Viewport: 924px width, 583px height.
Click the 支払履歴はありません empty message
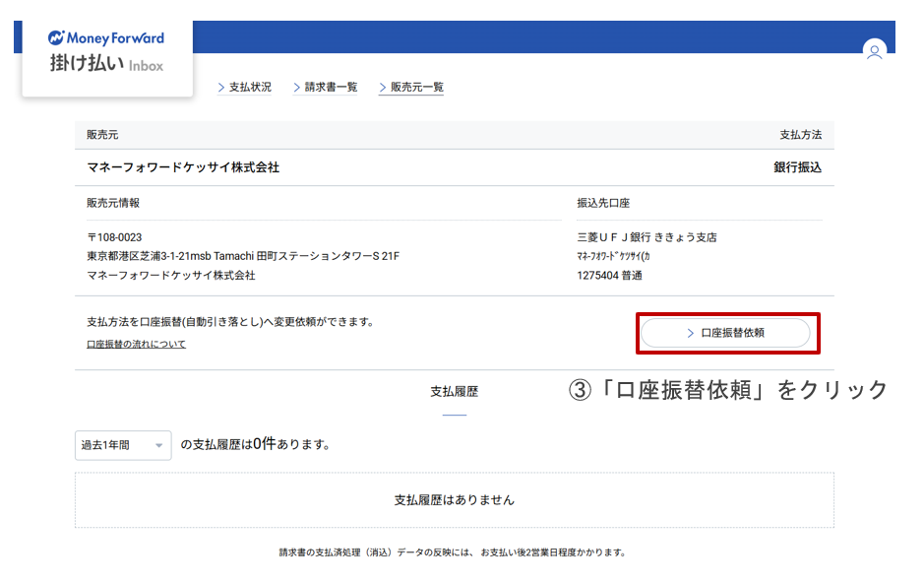(454, 500)
